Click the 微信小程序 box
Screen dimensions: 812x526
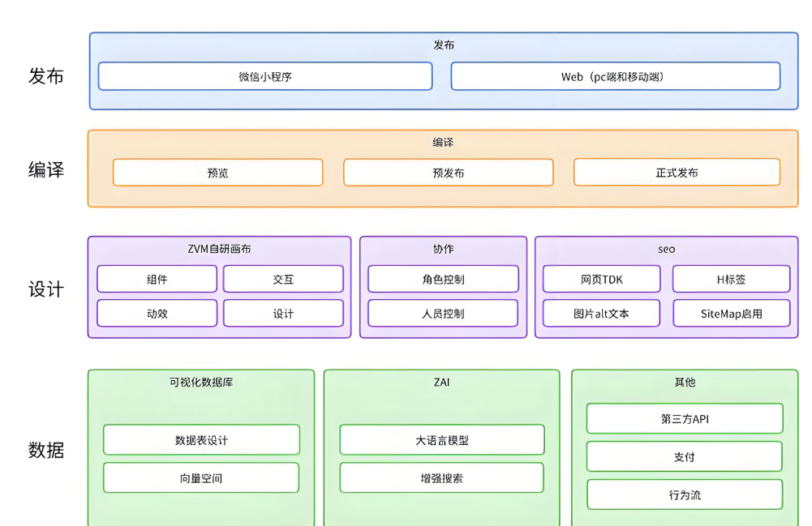click(x=265, y=76)
